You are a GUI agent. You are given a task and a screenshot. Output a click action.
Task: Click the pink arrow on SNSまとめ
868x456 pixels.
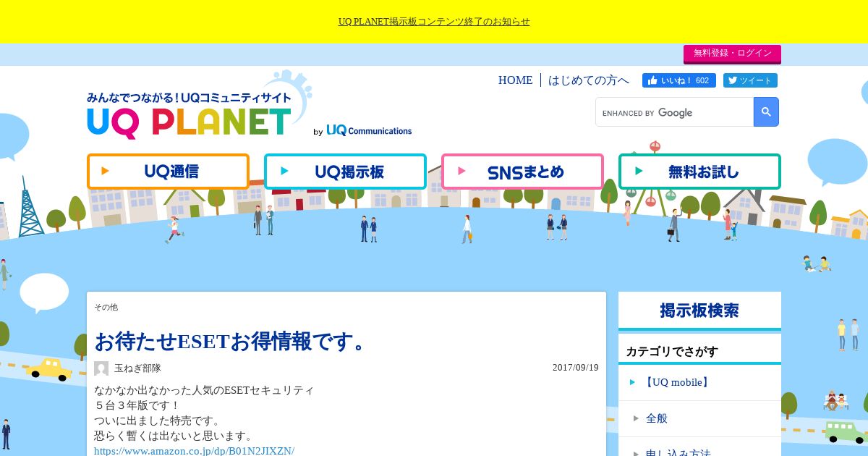point(461,172)
